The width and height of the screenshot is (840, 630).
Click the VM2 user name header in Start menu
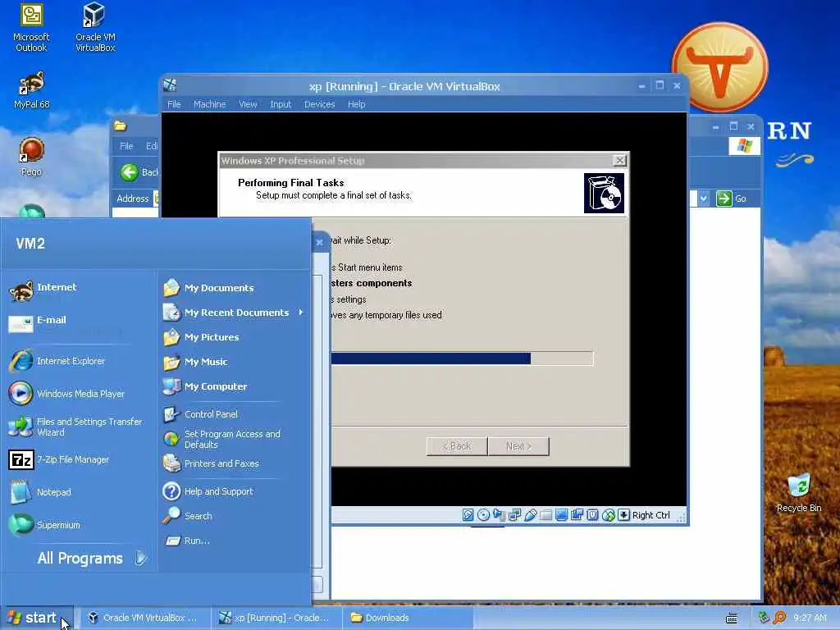(30, 244)
